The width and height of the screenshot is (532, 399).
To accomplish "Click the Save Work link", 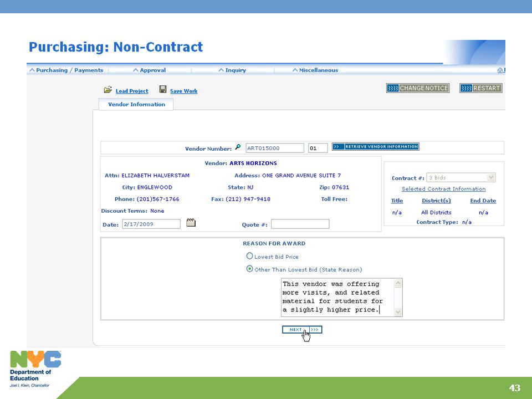I will (x=183, y=91).
